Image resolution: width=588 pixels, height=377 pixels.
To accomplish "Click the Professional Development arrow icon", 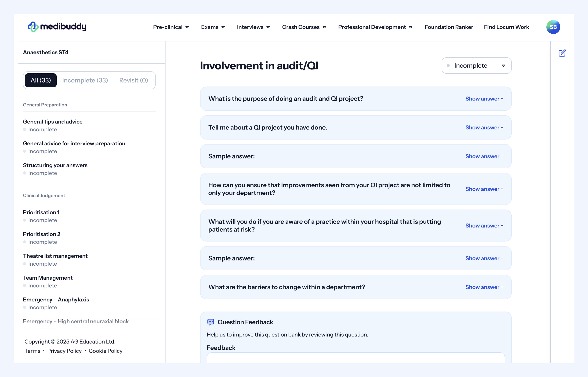I will click(x=411, y=27).
